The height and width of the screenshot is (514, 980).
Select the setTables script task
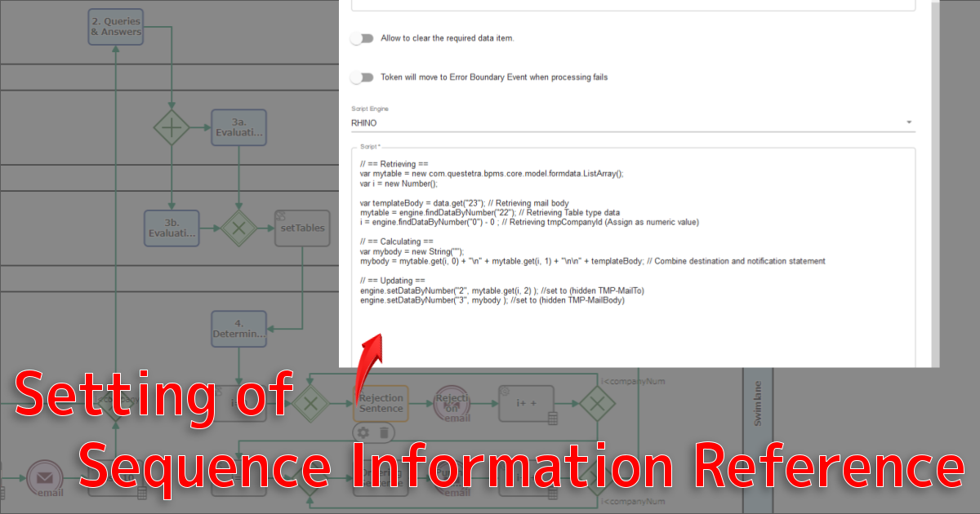click(302, 228)
